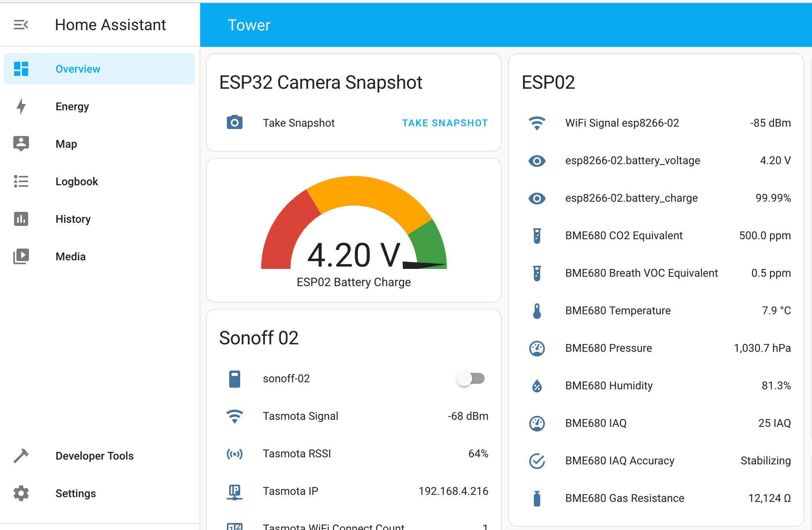Click the check-circle icon for IAQ Accuracy
Screen dimensions: 812x530
tap(537, 461)
